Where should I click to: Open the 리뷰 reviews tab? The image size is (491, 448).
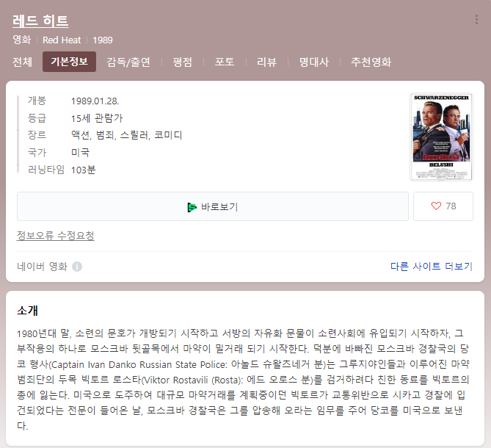pyautogui.click(x=266, y=62)
